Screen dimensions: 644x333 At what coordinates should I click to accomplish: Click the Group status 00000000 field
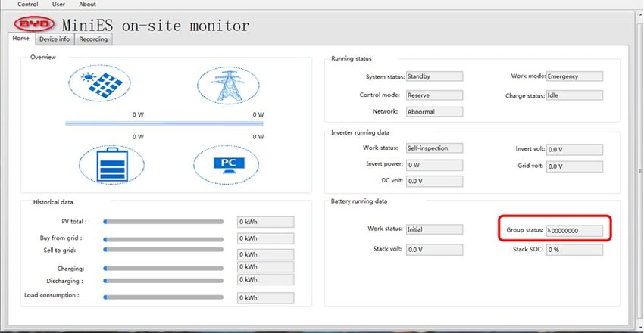574,231
